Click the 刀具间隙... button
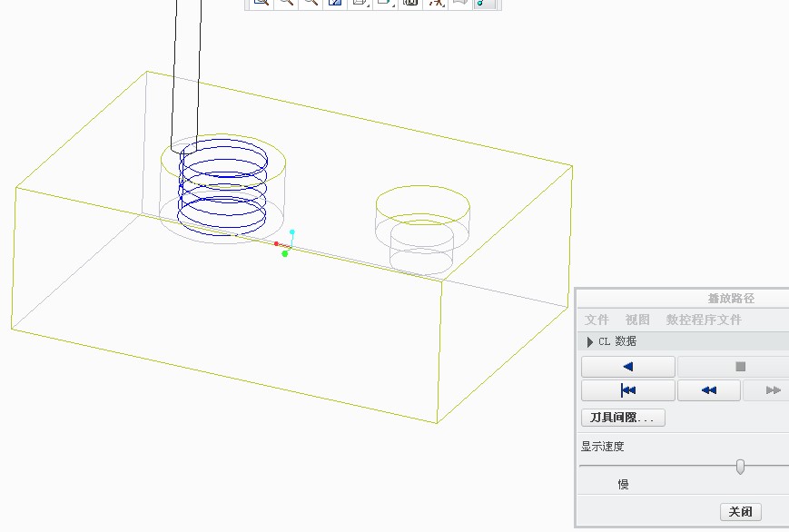 [x=623, y=418]
